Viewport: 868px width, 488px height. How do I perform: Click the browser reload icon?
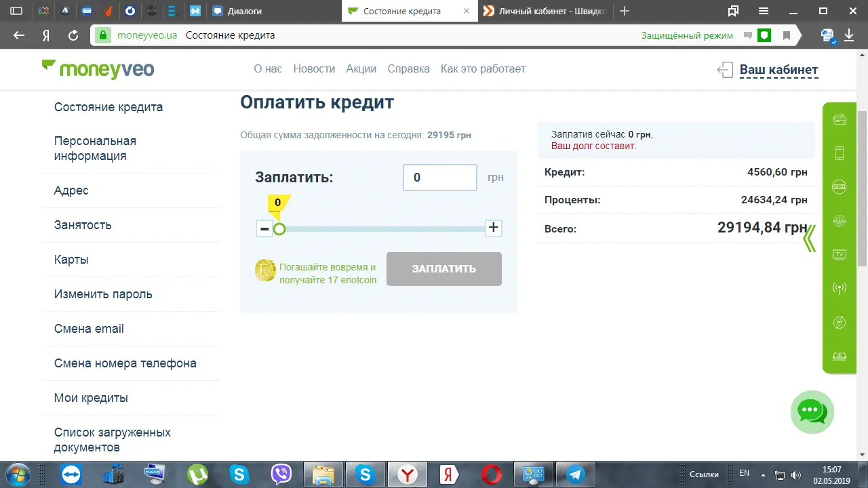pyautogui.click(x=73, y=35)
